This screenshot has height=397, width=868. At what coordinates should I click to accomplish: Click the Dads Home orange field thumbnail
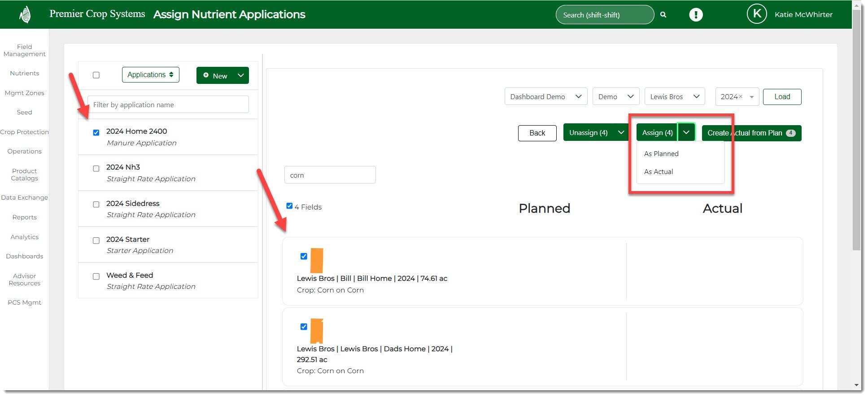pos(317,331)
